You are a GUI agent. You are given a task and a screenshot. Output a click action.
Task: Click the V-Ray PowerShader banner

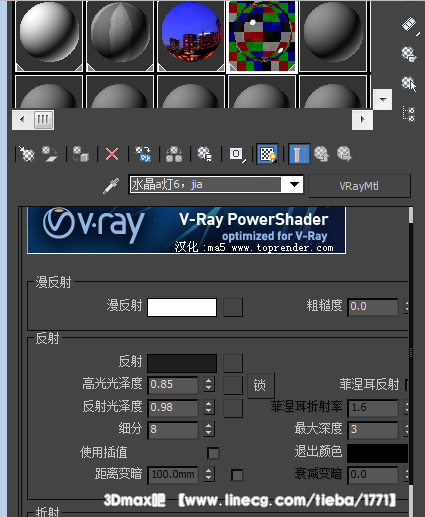point(186,230)
